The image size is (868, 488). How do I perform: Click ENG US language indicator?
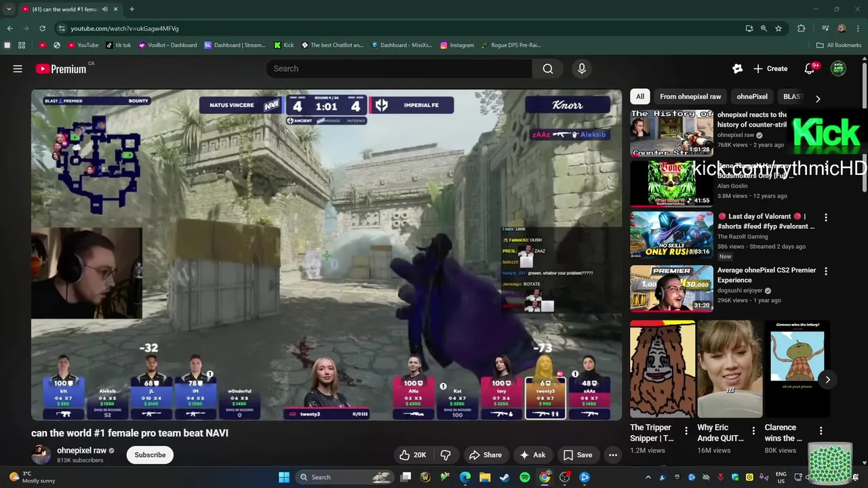click(x=781, y=477)
